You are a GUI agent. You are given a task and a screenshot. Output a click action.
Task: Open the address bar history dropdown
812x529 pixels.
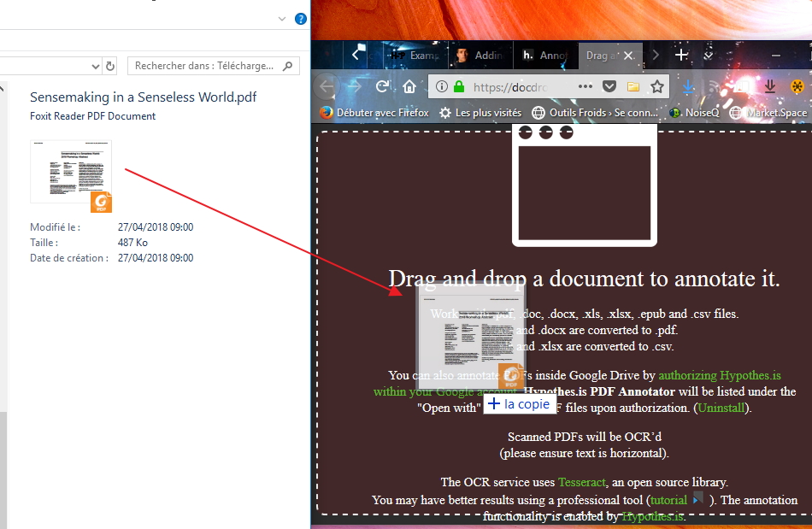95,67
